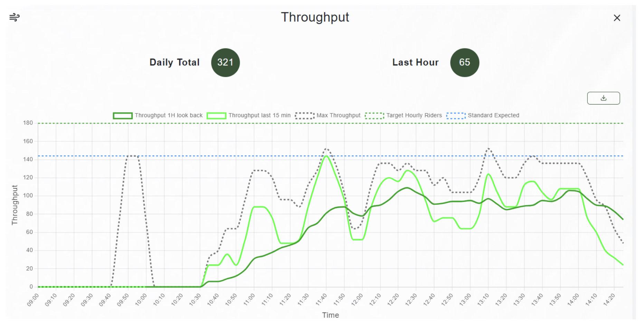Click the vertical 'Throughput' y-axis title
Image resolution: width=644 pixels, height=328 pixels.
click(x=15, y=205)
